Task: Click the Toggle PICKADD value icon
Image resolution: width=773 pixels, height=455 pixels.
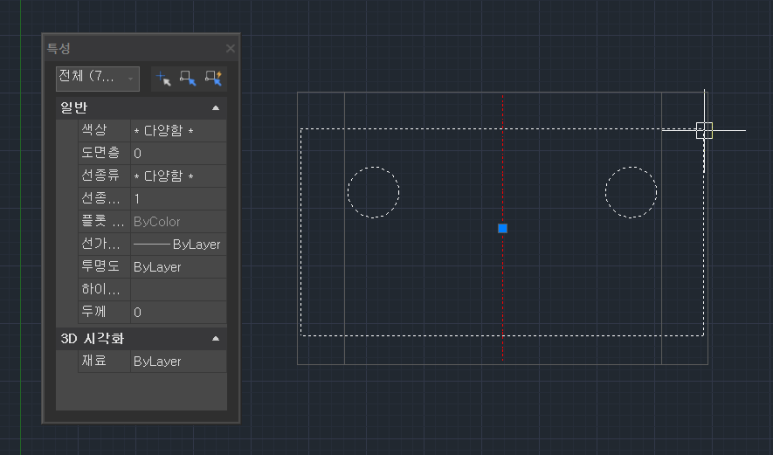Action: [164, 77]
